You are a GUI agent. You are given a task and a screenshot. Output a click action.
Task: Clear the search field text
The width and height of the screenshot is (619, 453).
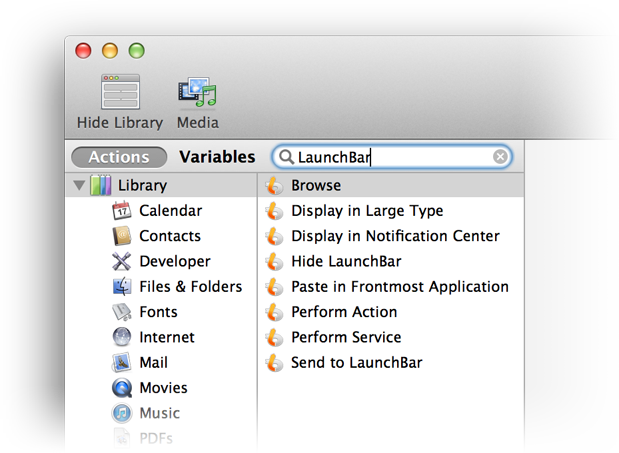coord(500,157)
